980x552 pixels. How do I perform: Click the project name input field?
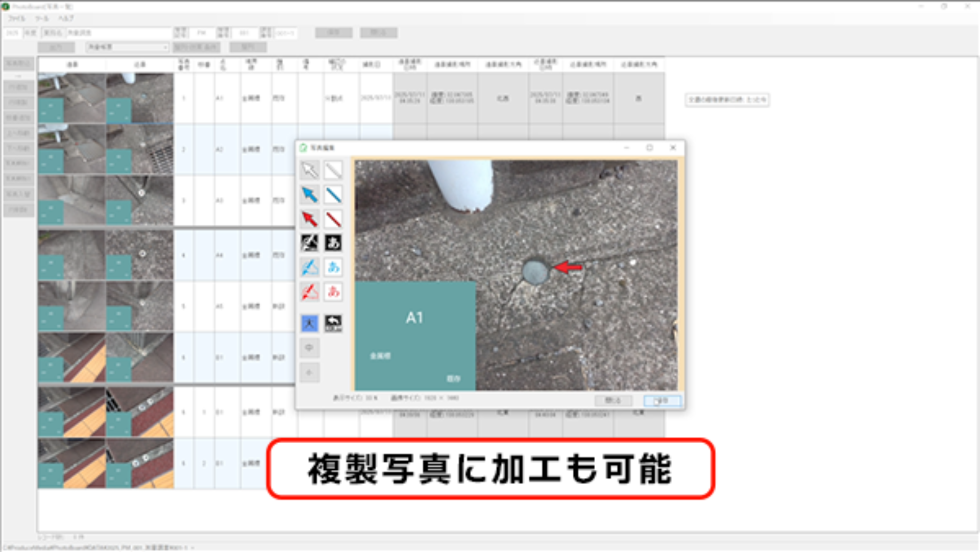coord(118,33)
